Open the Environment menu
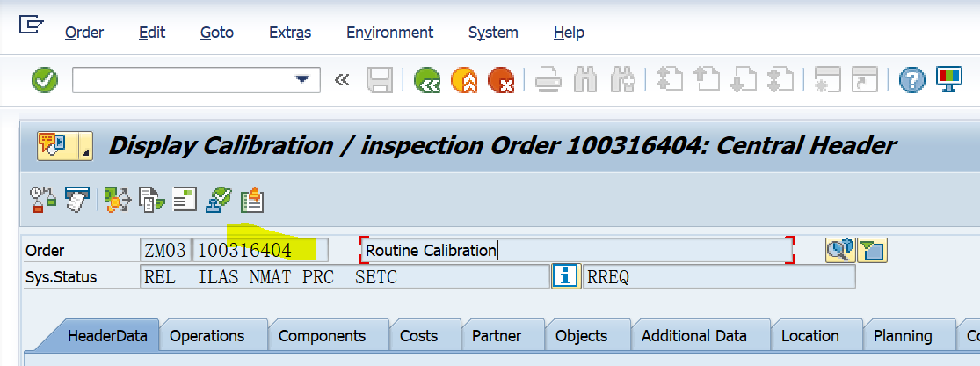The image size is (980, 366). 390,33
